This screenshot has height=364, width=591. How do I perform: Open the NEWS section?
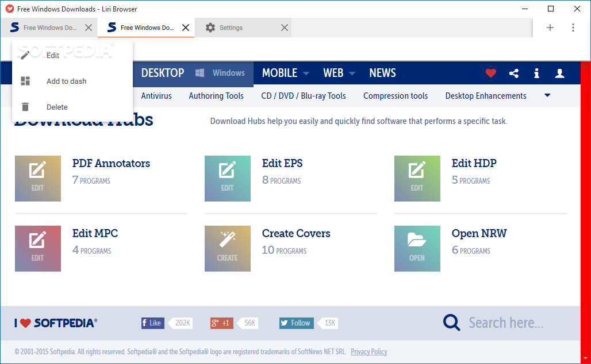[382, 73]
